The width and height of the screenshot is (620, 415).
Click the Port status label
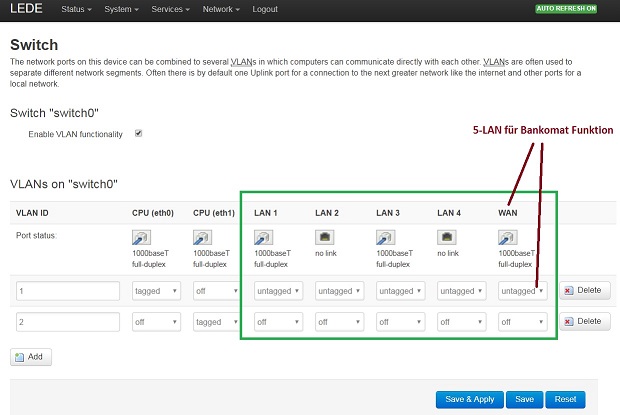pyautogui.click(x=36, y=236)
